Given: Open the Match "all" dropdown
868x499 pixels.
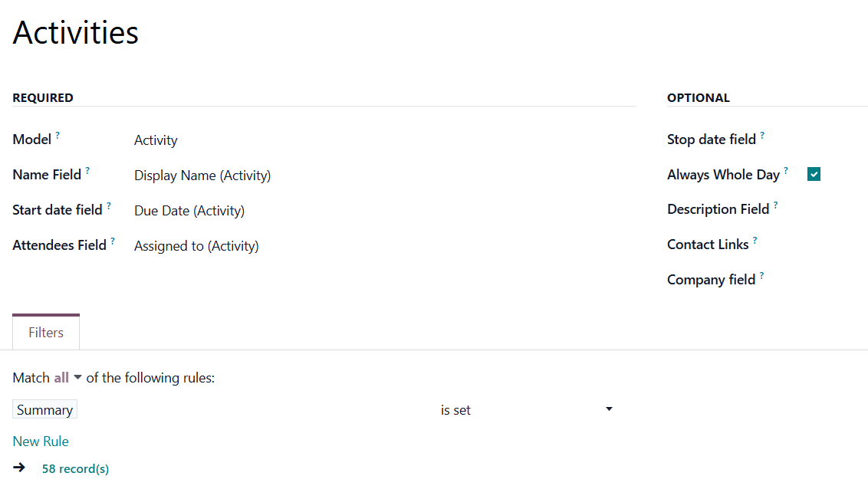Looking at the screenshot, I should [67, 378].
